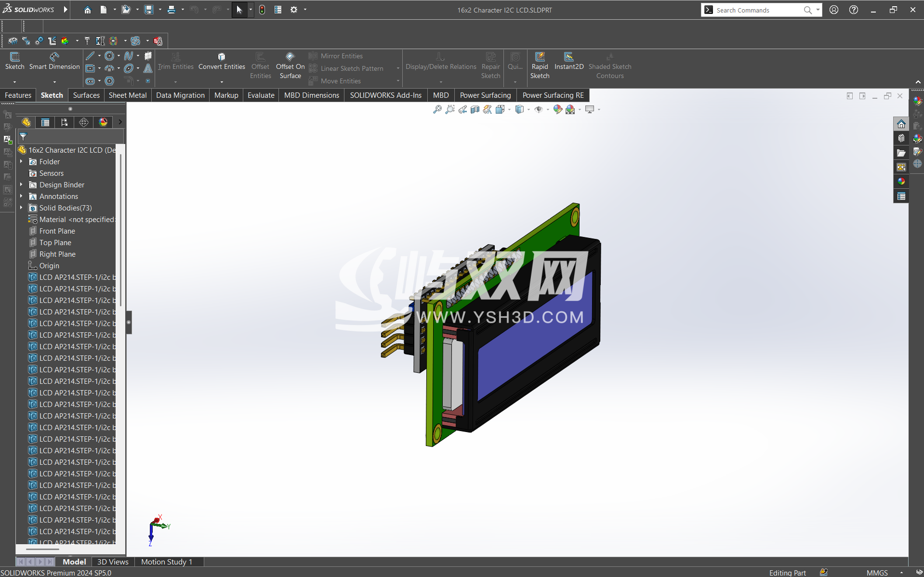The width and height of the screenshot is (924, 577).
Task: Toggle Shaded Sketch Contours
Action: (x=609, y=65)
